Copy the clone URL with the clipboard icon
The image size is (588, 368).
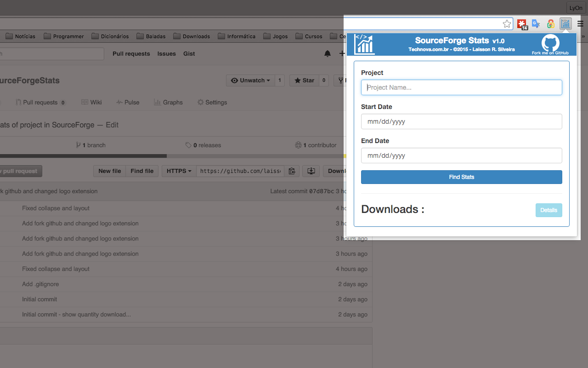292,171
